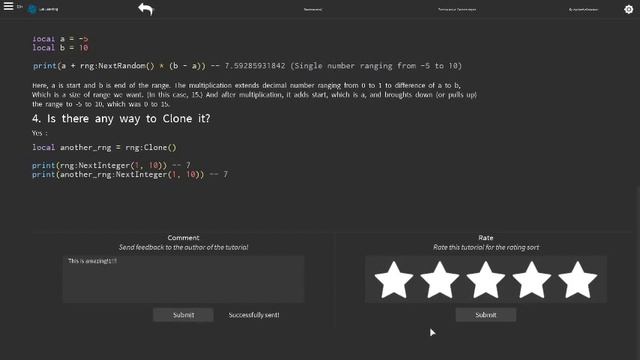Select the third rating star

point(486,280)
